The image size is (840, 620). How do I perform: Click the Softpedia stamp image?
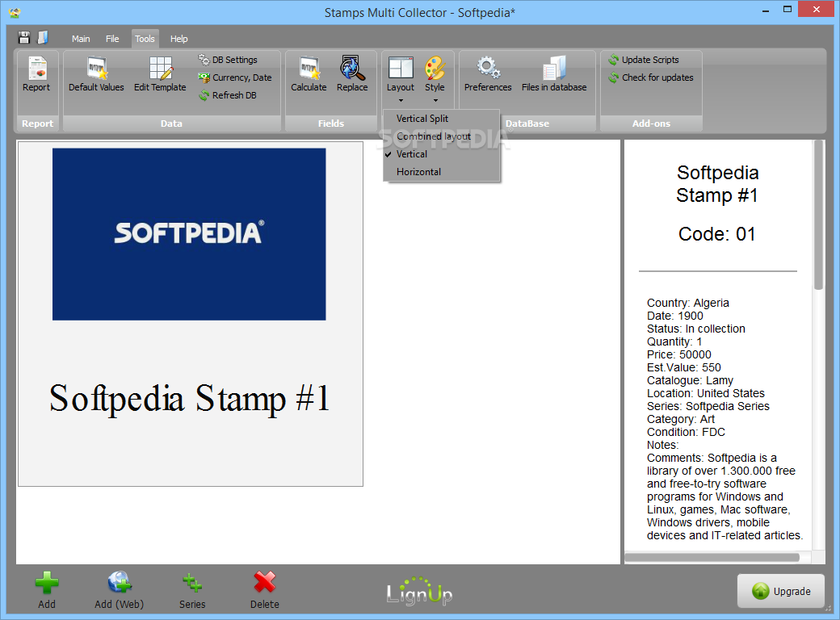[189, 234]
